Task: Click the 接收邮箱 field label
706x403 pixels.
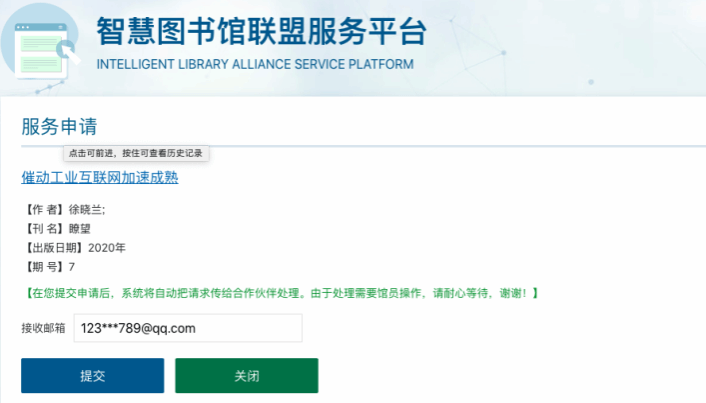Action: 43,328
